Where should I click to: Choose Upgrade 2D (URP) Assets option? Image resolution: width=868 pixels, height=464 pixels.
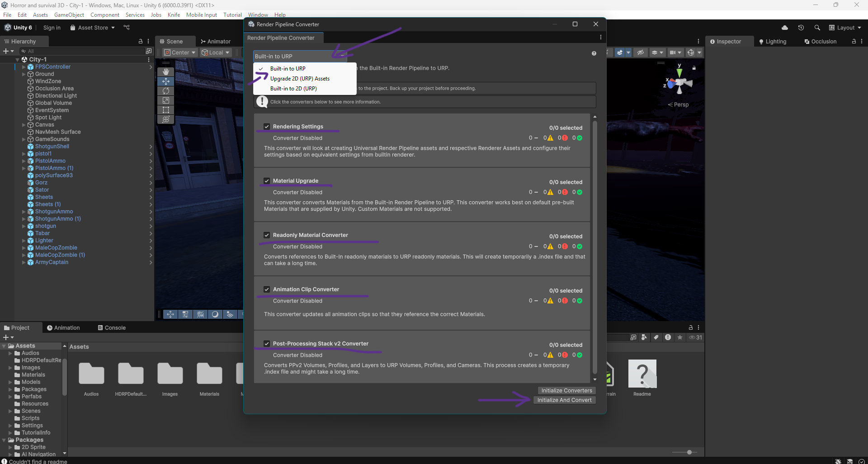[x=300, y=79]
